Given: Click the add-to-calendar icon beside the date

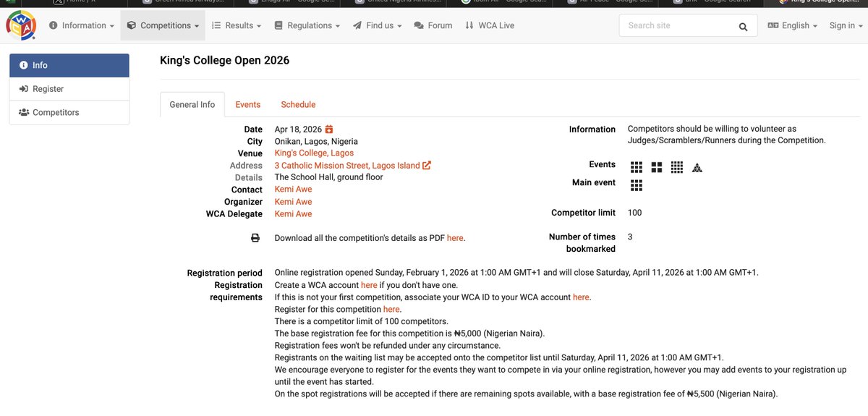Looking at the screenshot, I should (x=329, y=130).
